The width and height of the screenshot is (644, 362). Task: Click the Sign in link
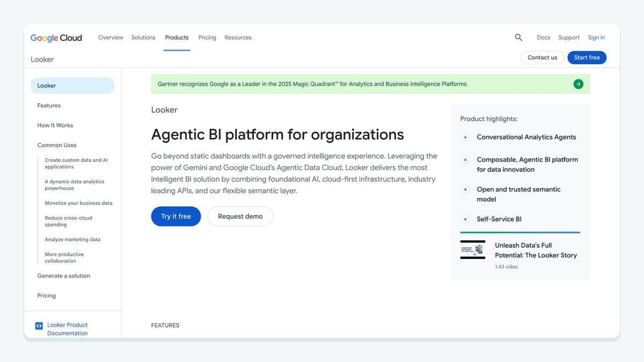click(x=596, y=38)
